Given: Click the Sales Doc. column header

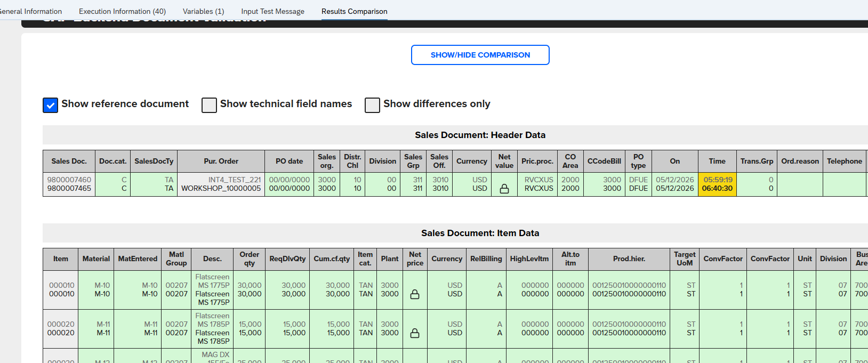Looking at the screenshot, I should coord(69,161).
